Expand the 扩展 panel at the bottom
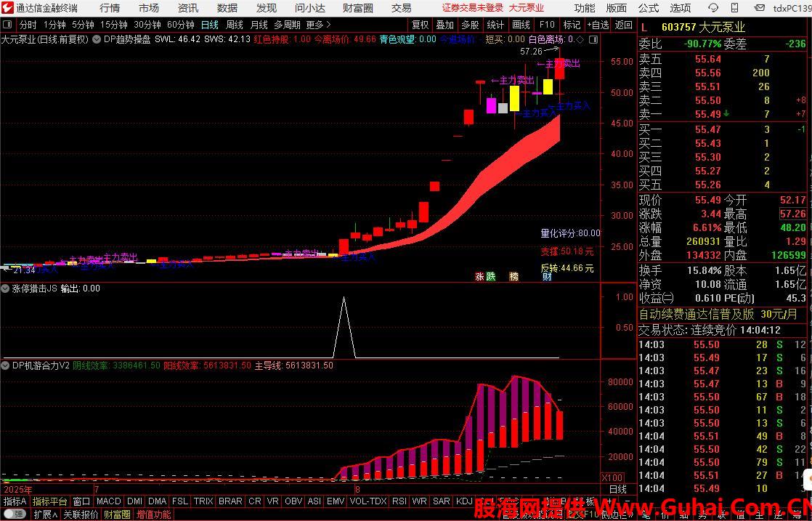The height and width of the screenshot is (521, 812). [46, 514]
